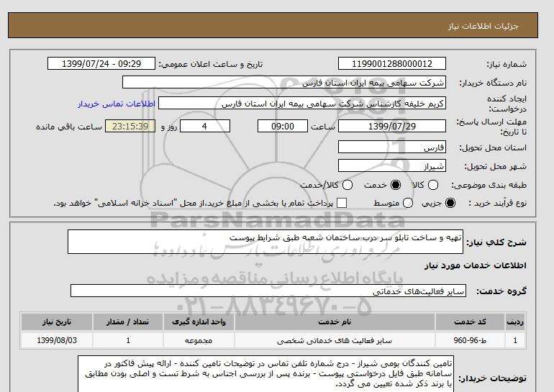The width and height of the screenshot is (554, 392).
Task: Choose the جزیی purchase process option
Action: [450, 203]
